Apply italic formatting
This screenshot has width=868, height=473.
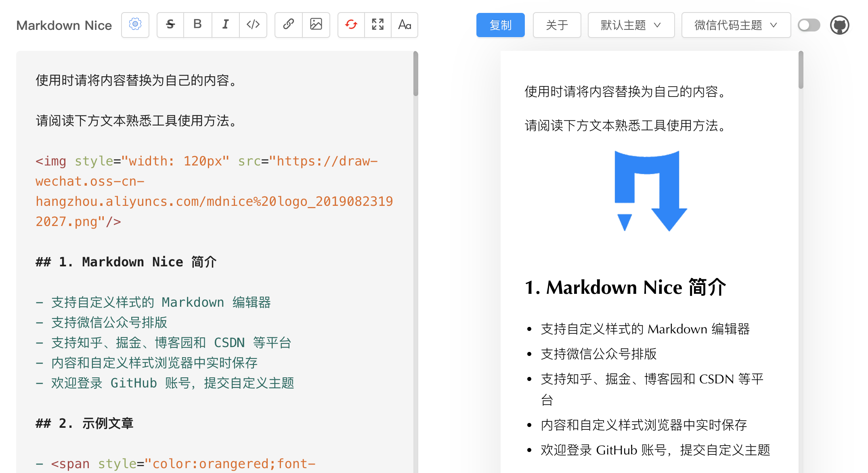(225, 25)
